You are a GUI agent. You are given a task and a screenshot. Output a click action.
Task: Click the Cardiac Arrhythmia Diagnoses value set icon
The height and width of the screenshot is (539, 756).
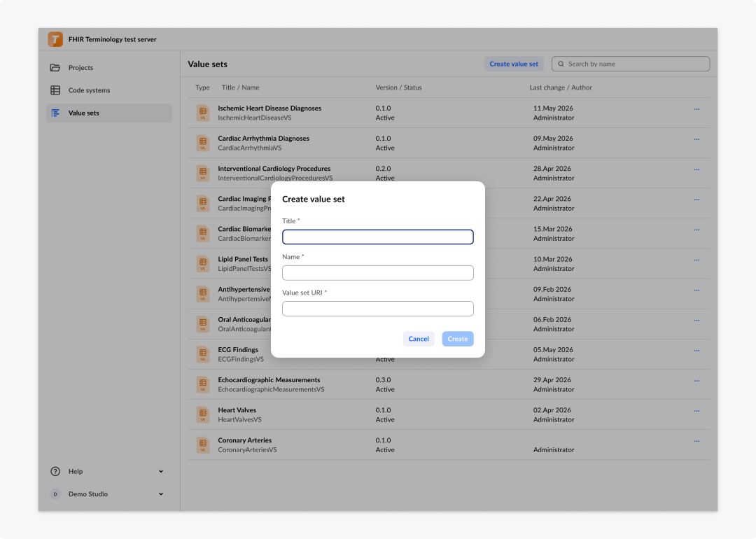click(203, 143)
